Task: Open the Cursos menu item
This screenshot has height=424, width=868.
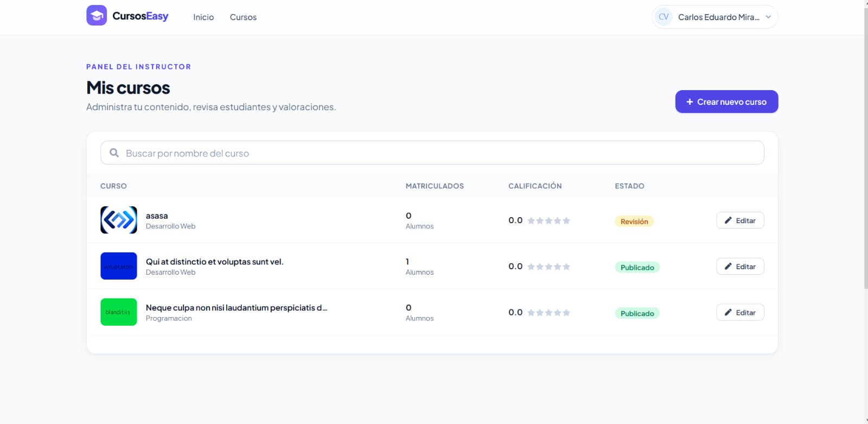Action: click(243, 17)
